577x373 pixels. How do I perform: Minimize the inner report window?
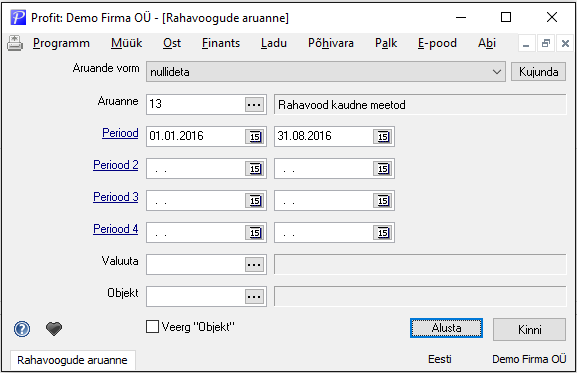526,44
